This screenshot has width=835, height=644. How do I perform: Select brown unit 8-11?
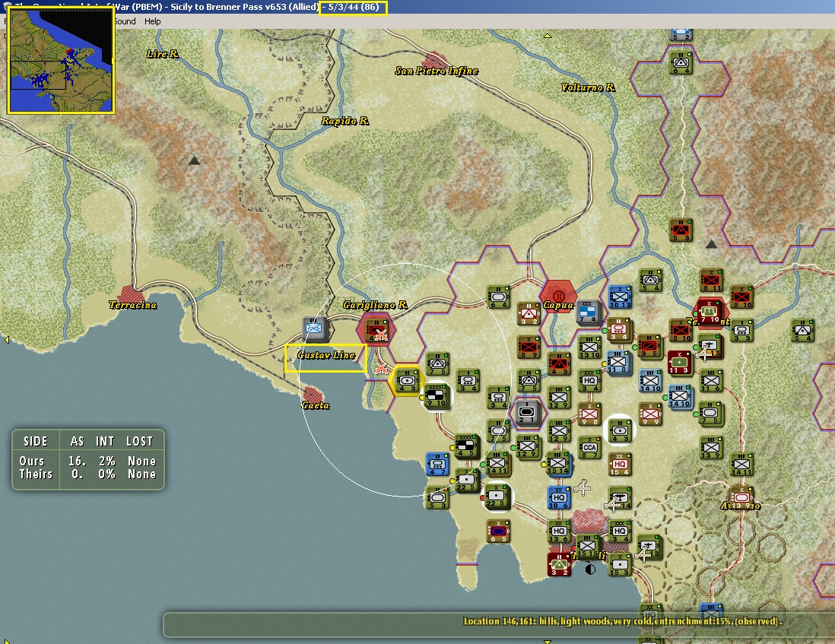(711, 281)
